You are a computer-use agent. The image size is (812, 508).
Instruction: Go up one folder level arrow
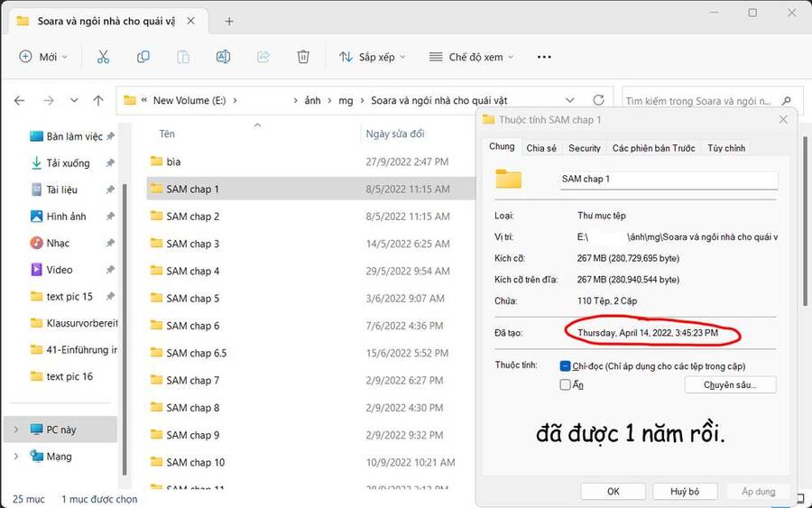pyautogui.click(x=98, y=100)
